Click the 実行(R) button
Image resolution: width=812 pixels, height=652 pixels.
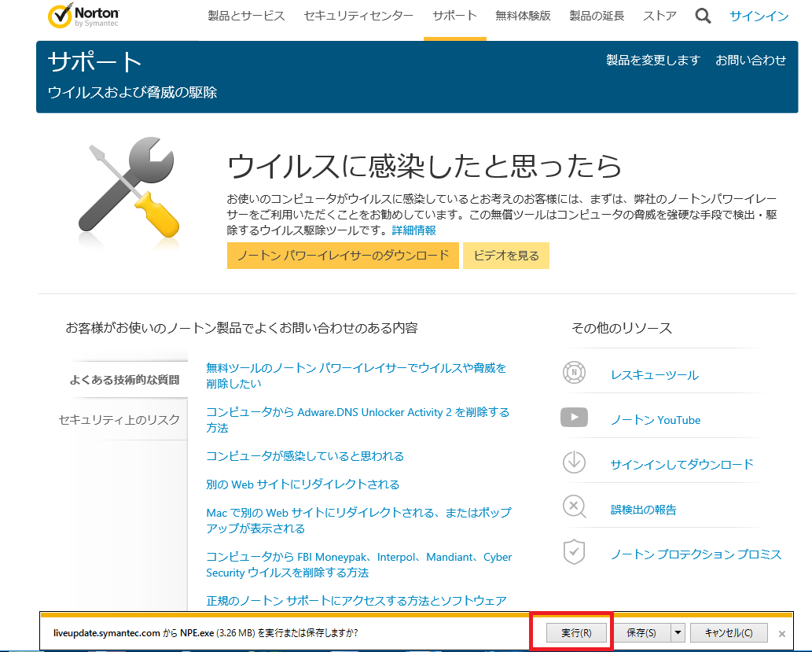click(576, 633)
